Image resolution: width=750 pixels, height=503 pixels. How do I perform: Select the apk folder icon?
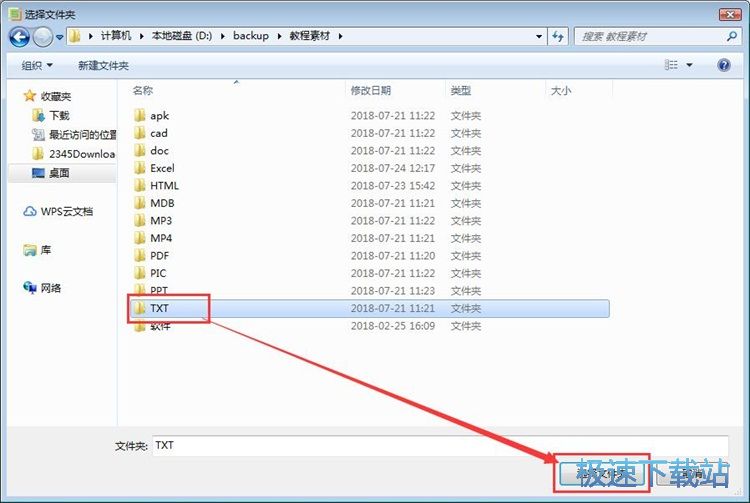tap(140, 115)
